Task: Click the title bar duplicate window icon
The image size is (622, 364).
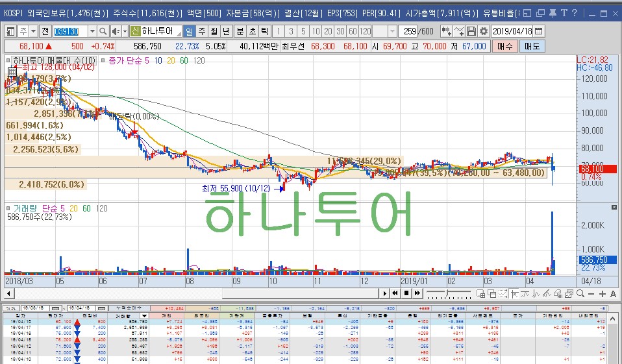Action: (540, 13)
